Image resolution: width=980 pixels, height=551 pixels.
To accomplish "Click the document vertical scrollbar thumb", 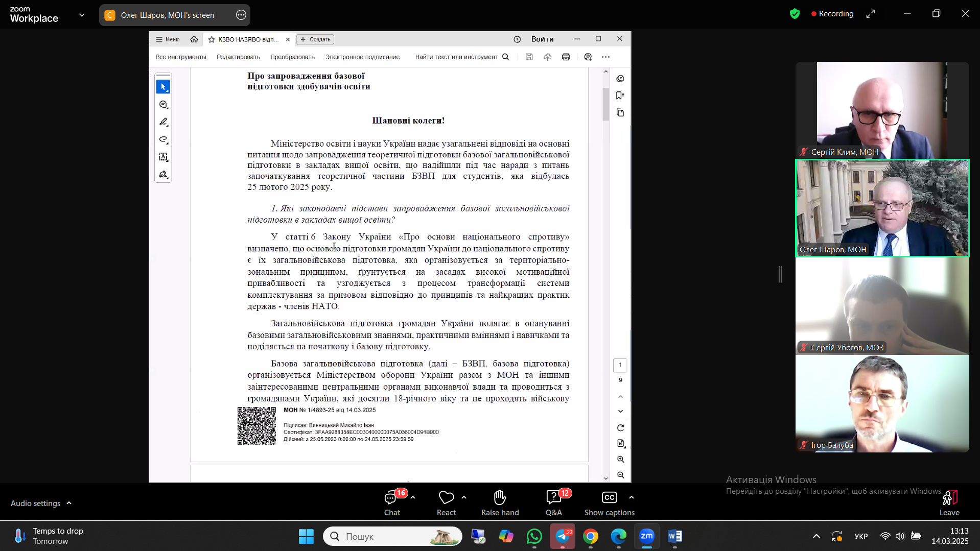I will (x=606, y=104).
